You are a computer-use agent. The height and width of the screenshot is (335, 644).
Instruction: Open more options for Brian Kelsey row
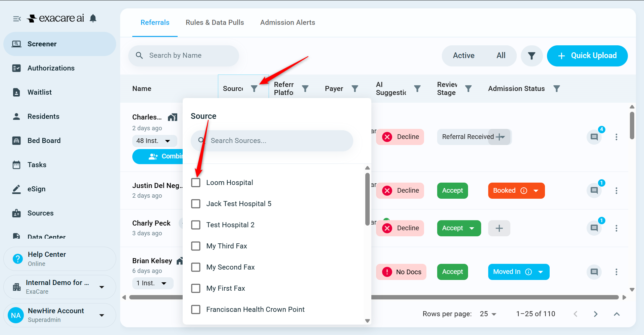point(616,272)
